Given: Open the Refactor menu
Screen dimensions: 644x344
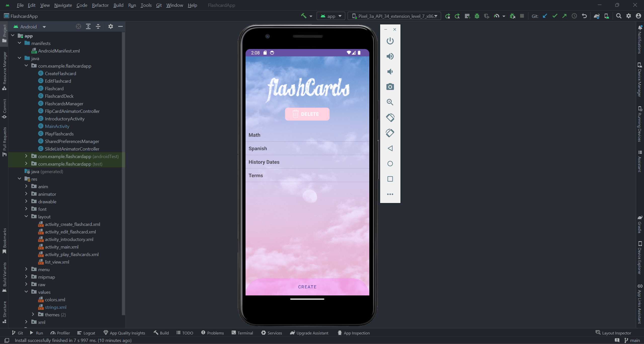Looking at the screenshot, I should (x=100, y=5).
